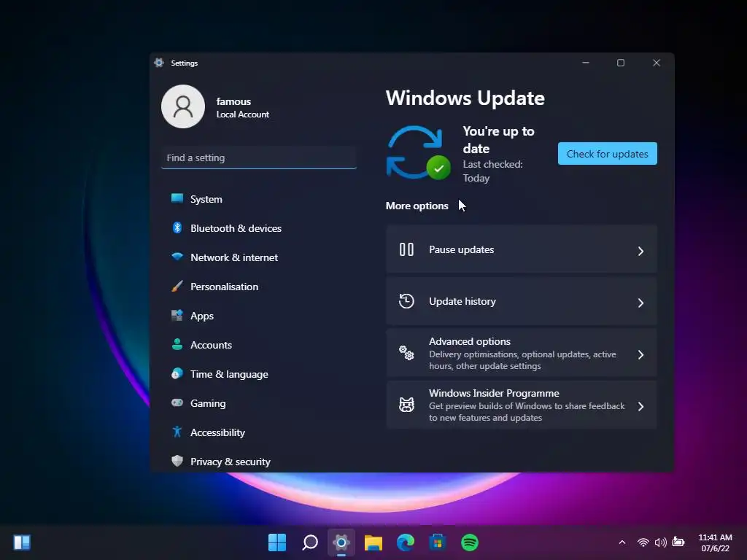The width and height of the screenshot is (747, 560).
Task: Click the System monitor icon in sidebar
Action: [177, 198]
